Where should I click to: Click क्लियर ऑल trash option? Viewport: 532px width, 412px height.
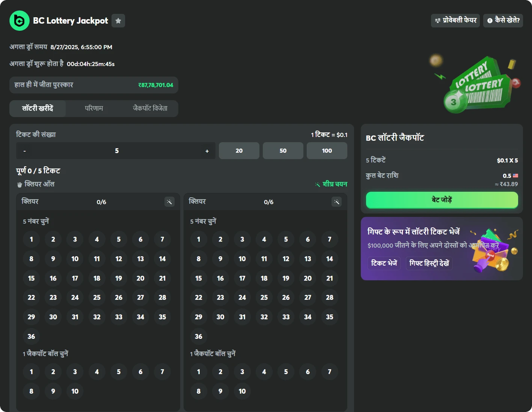click(x=36, y=184)
